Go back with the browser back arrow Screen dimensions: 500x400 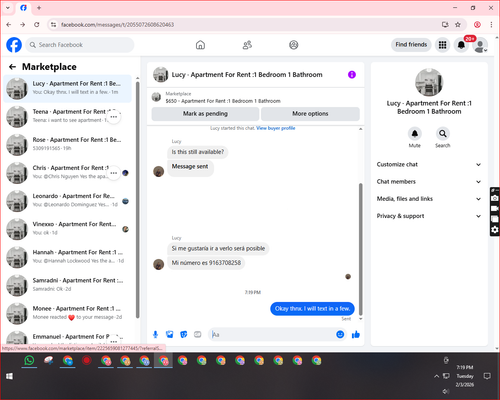pos(9,25)
